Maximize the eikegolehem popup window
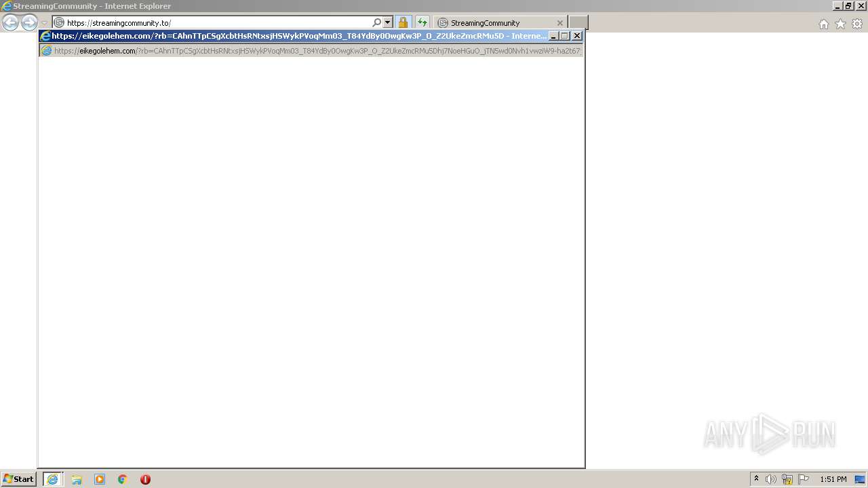 point(565,36)
